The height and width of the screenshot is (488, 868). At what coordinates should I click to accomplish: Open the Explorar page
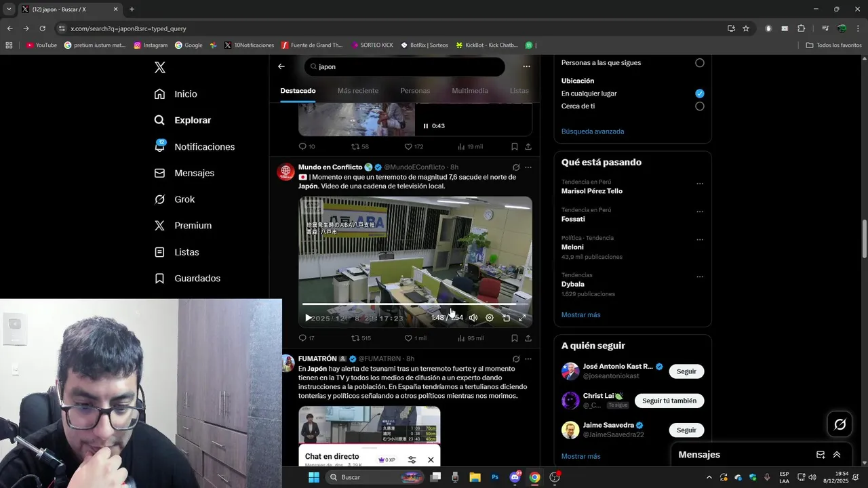coord(183,120)
